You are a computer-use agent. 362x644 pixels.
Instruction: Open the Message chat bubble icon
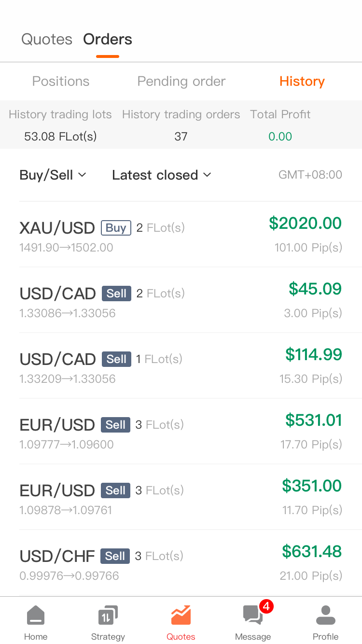click(252, 616)
